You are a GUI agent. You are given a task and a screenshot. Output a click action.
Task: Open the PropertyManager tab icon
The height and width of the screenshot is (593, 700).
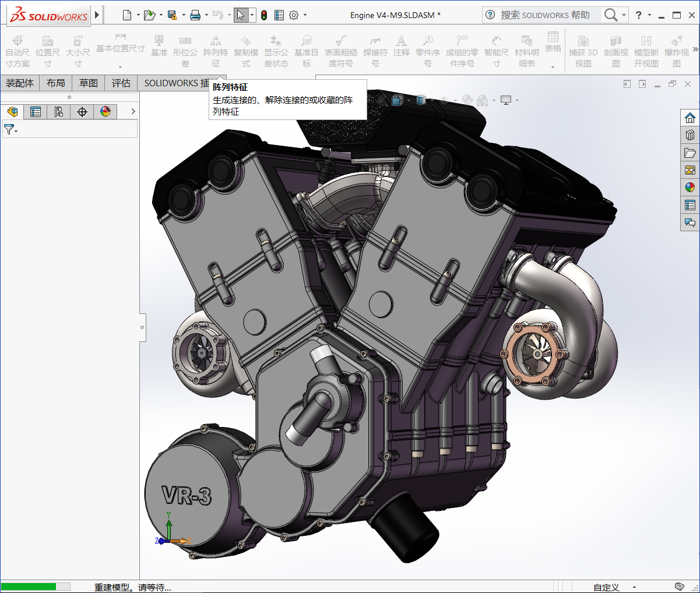(36, 112)
